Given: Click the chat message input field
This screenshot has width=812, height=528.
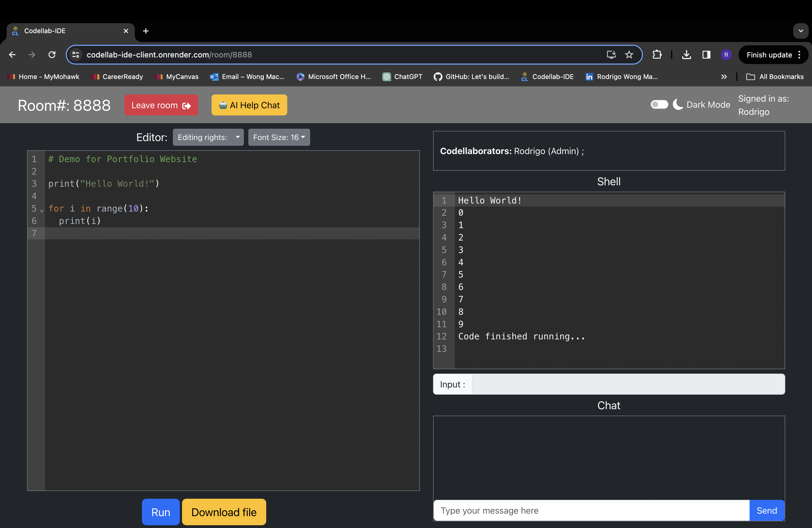Looking at the screenshot, I should (591, 510).
